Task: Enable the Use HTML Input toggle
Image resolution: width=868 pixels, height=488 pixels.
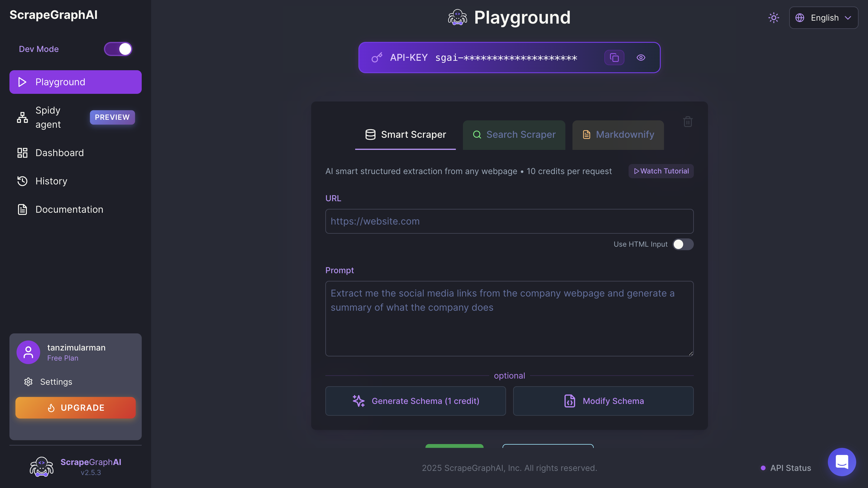Action: 683,244
